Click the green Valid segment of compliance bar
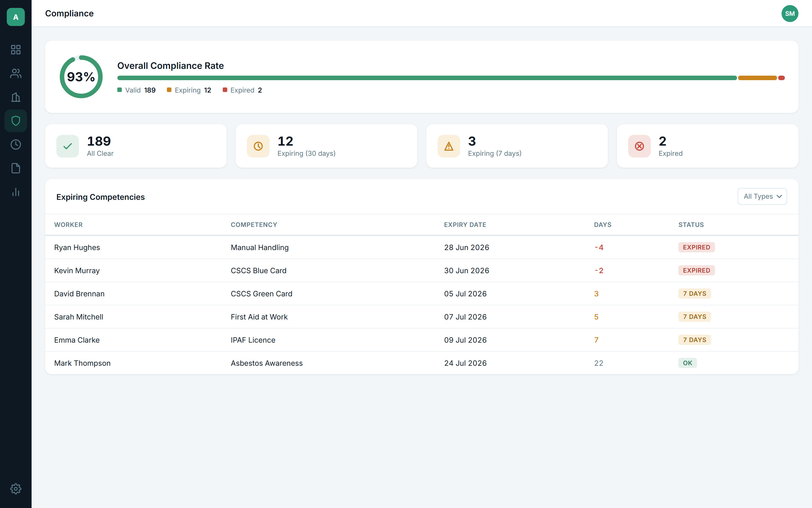 427,78
